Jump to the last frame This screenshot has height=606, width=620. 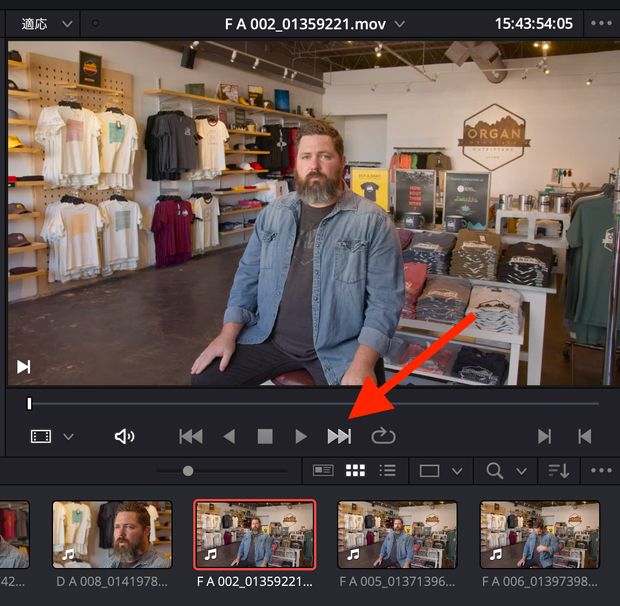click(339, 436)
